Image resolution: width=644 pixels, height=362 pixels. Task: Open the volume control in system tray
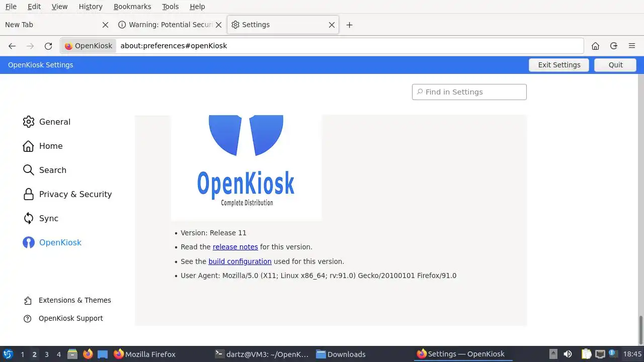(x=568, y=354)
